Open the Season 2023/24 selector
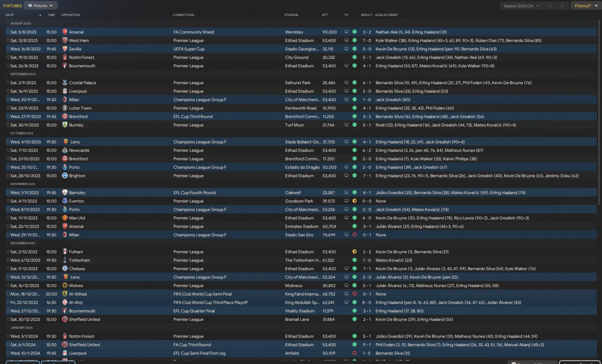Image resolution: width=602 pixels, height=364 pixels. pos(521,6)
